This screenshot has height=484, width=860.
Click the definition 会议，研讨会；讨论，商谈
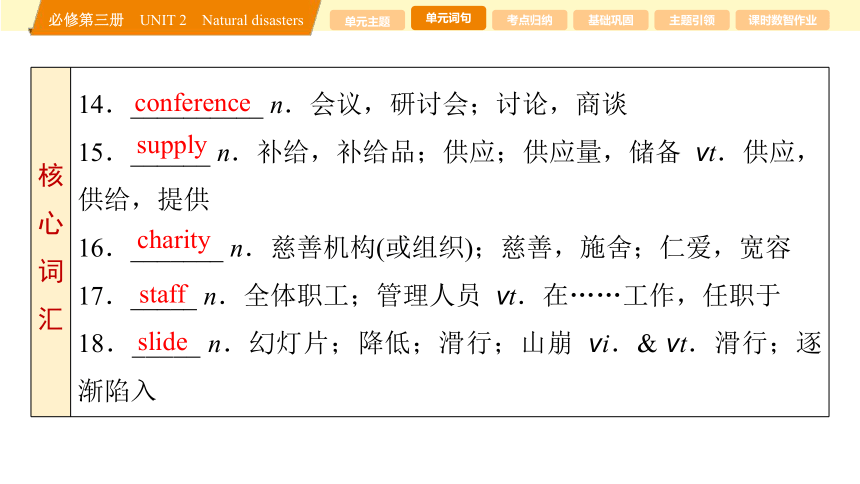click(468, 104)
